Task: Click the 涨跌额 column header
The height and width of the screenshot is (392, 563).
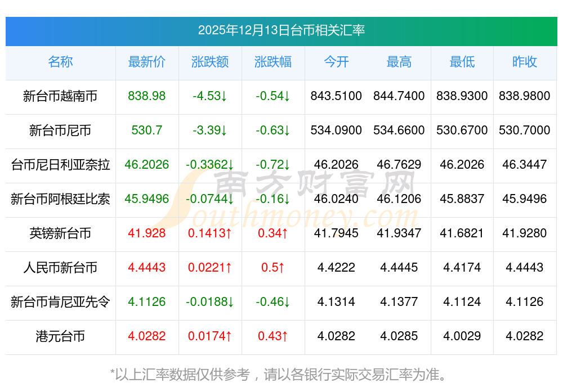Action: tap(210, 62)
